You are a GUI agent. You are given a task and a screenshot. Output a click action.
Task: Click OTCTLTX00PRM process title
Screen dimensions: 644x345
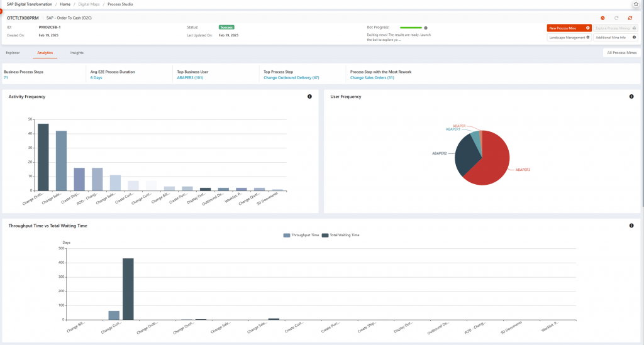click(23, 18)
